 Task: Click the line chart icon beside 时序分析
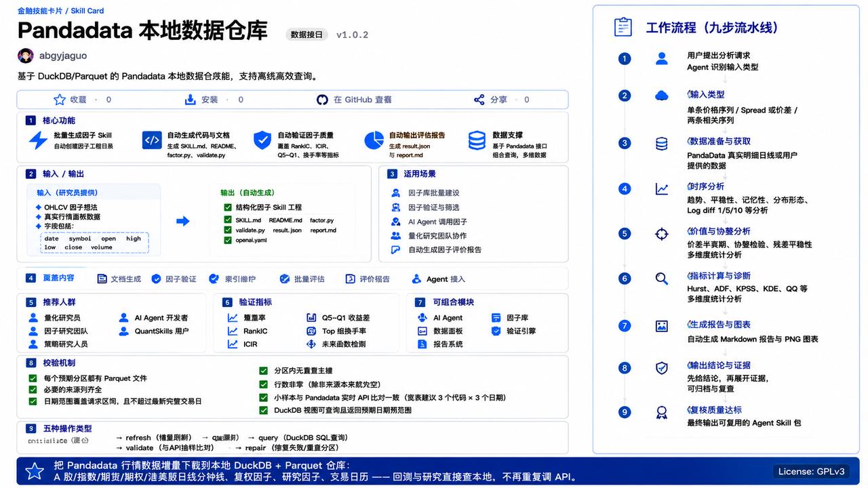(x=662, y=189)
